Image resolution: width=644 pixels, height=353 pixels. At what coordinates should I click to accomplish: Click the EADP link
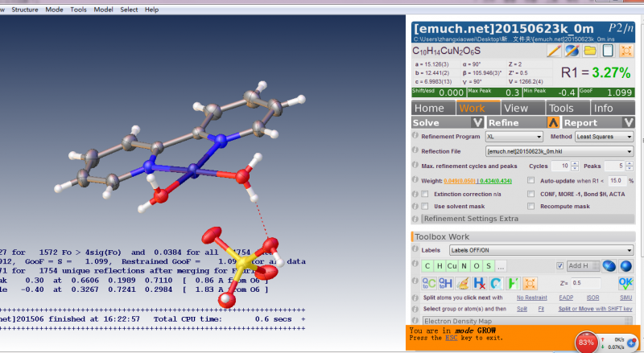tap(566, 298)
